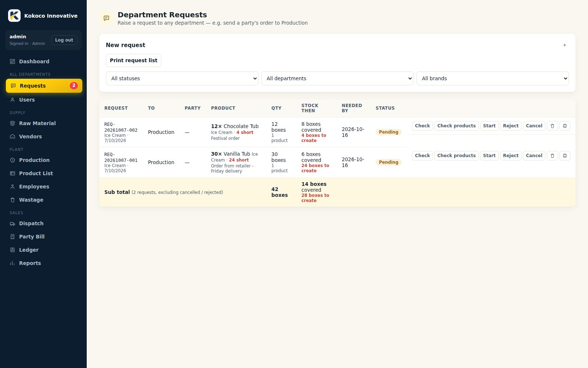Click the Vendors house icon
Image resolution: width=588 pixels, height=368 pixels.
tap(12, 137)
